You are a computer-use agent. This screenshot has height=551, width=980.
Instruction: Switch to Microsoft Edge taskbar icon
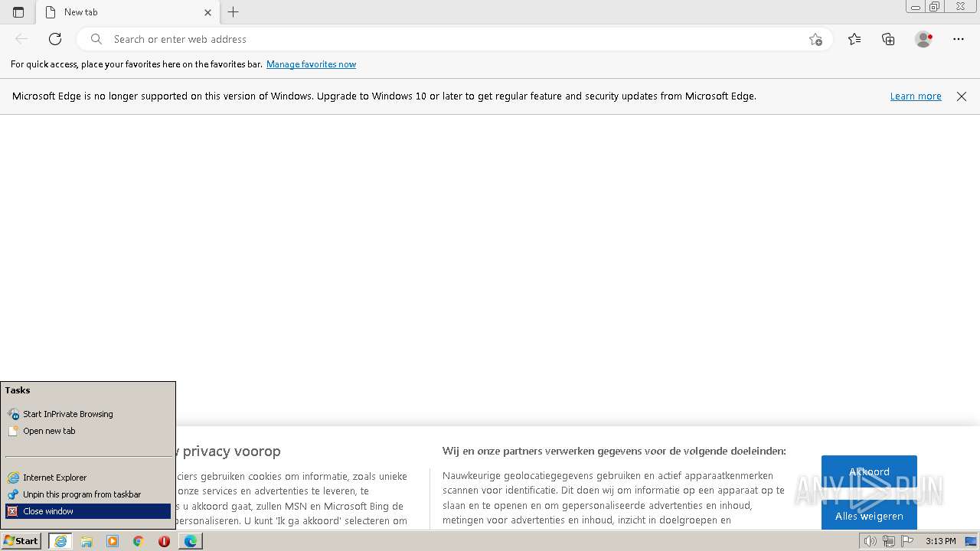190,541
